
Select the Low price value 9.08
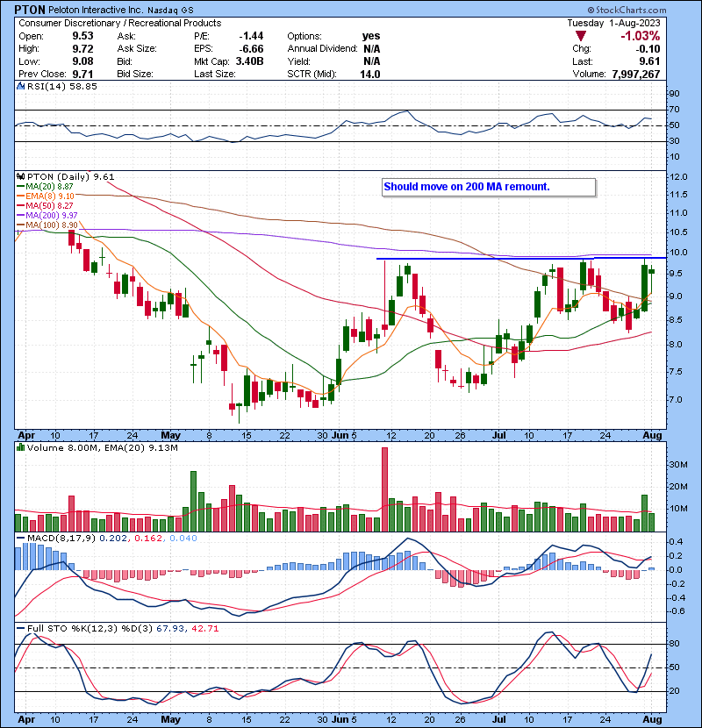click(82, 61)
